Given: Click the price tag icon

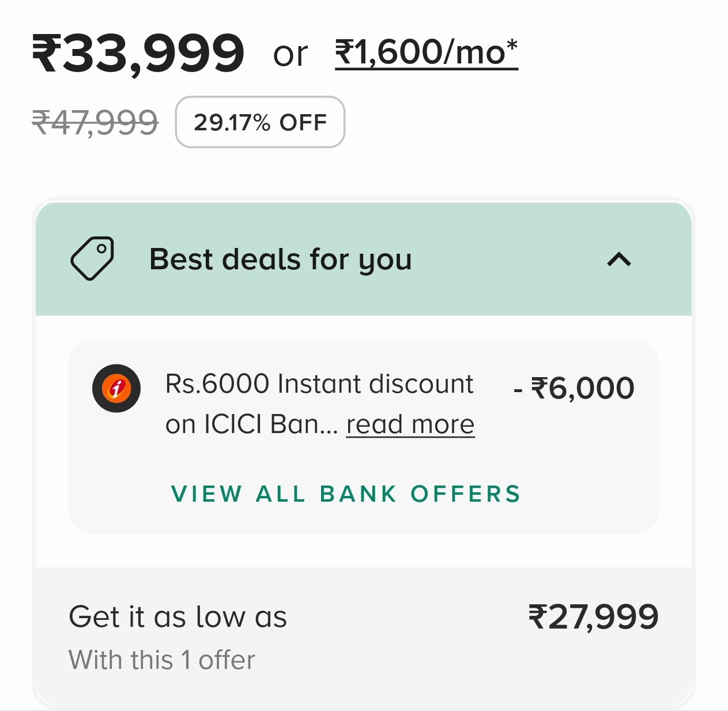Looking at the screenshot, I should tap(92, 258).
